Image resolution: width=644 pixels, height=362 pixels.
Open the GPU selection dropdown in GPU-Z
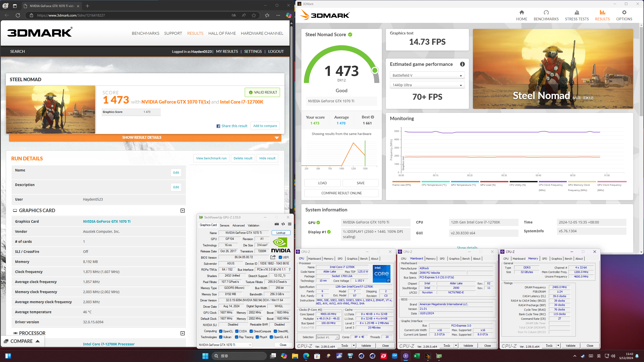[x=225, y=345]
